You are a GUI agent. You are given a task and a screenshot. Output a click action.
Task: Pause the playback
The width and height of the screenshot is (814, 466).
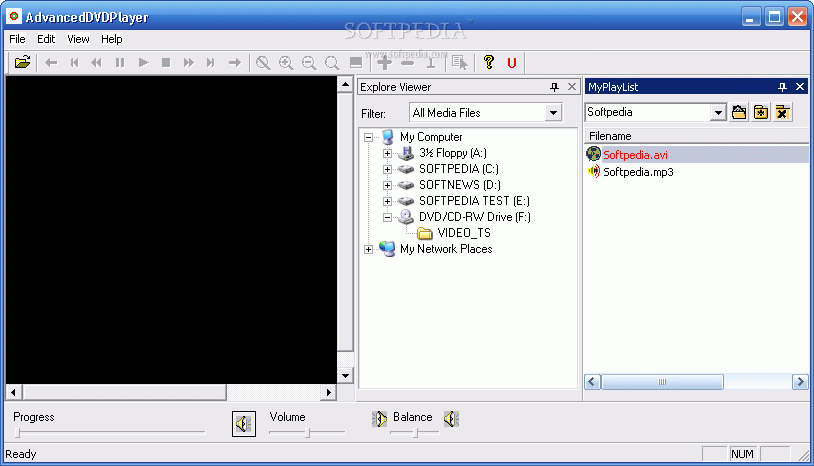(120, 63)
